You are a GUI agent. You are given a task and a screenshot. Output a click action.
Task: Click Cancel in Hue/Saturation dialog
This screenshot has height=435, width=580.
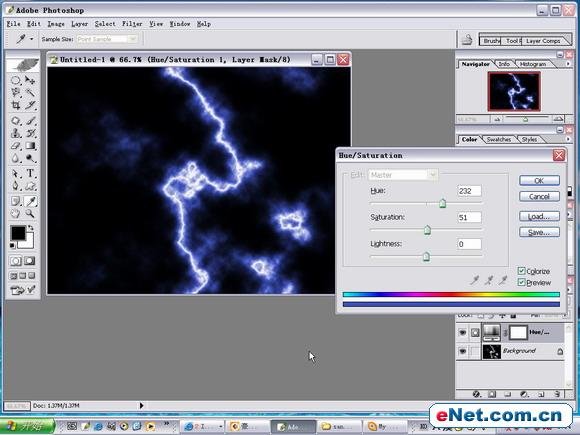539,196
